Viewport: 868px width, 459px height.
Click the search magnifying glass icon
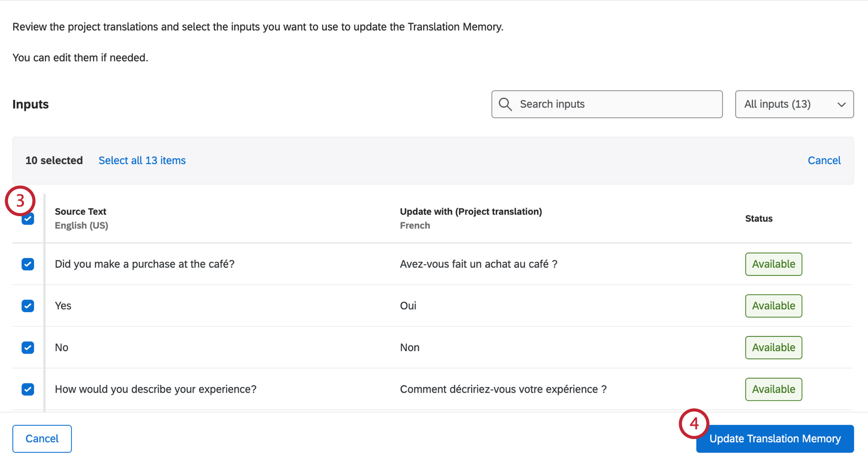(505, 104)
